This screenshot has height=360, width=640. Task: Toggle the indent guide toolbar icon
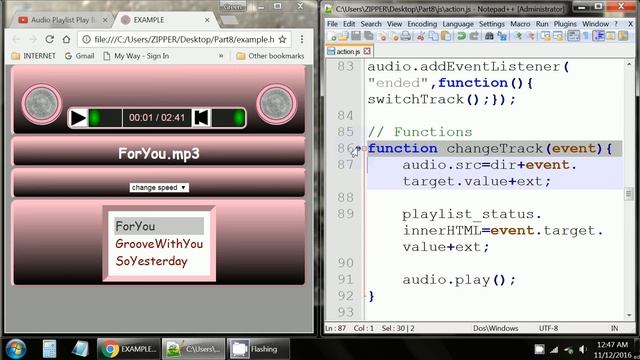click(598, 36)
